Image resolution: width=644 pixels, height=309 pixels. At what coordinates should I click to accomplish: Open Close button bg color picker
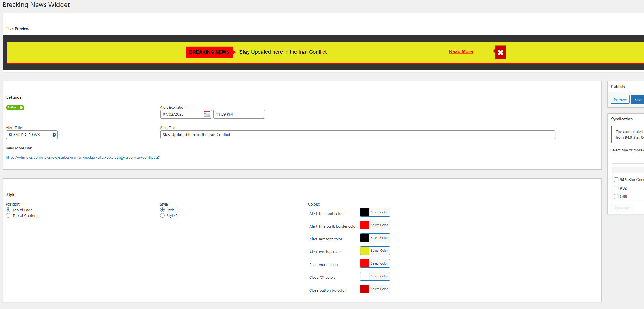click(379, 289)
